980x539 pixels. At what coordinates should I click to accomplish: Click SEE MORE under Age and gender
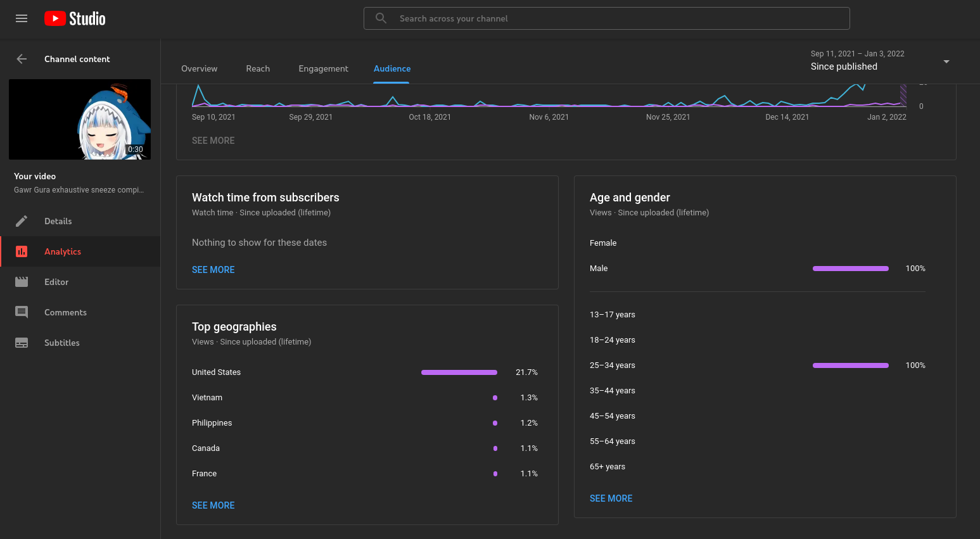point(611,498)
